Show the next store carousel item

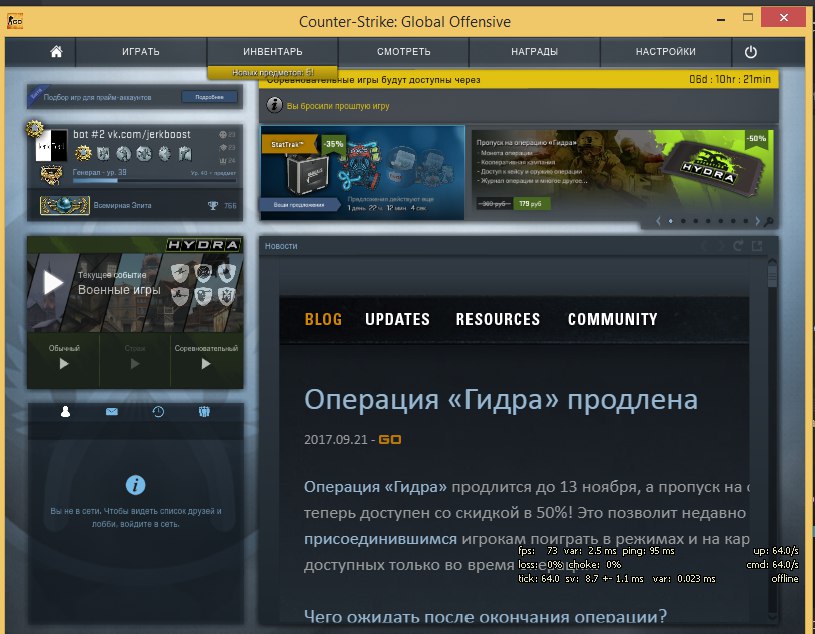pyautogui.click(x=757, y=221)
